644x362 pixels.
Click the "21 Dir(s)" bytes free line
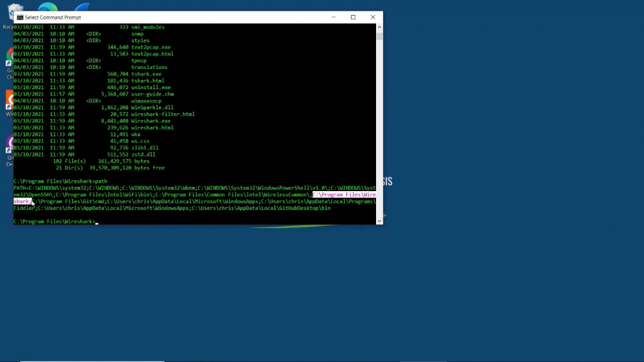(110, 168)
